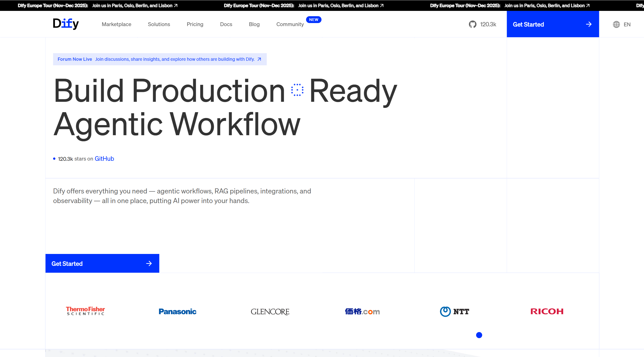Click the dotted circle icon in headline
The height and width of the screenshot is (357, 644).
click(297, 90)
